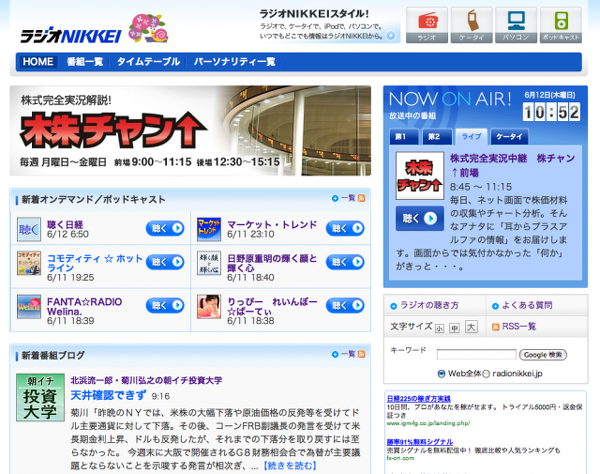
Task: Open 一覧 link for 新着番組ブログ
Action: (x=348, y=354)
